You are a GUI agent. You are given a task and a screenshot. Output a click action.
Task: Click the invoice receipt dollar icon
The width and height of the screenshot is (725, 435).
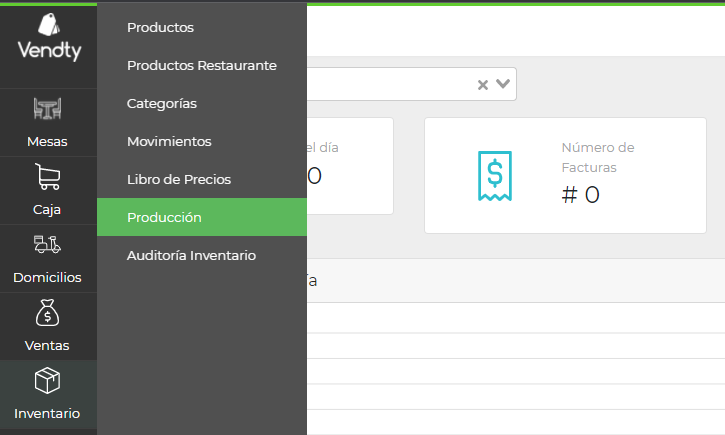(495, 176)
